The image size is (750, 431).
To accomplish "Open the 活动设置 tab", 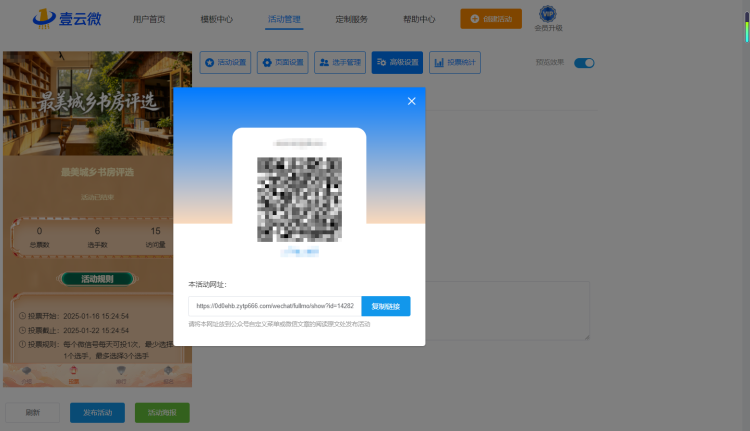I will pos(225,63).
